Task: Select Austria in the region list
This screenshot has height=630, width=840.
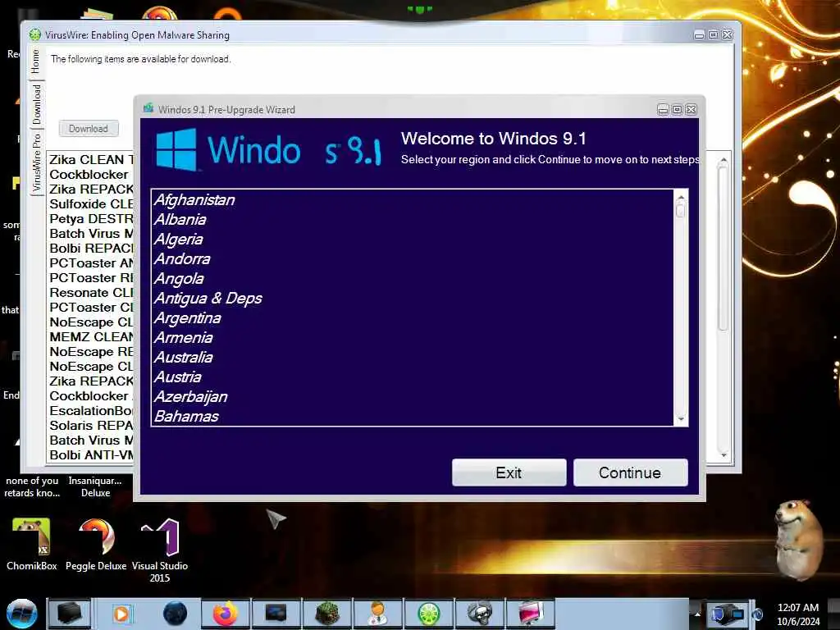Action: click(413, 377)
